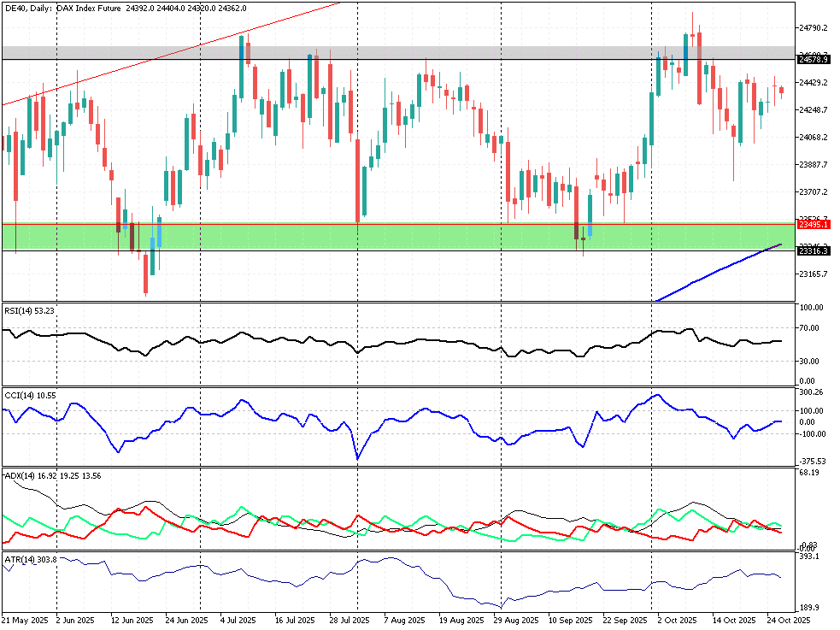This screenshot has width=840, height=630.
Task: Click the 24578.9 price level tag
Action: click(x=811, y=60)
